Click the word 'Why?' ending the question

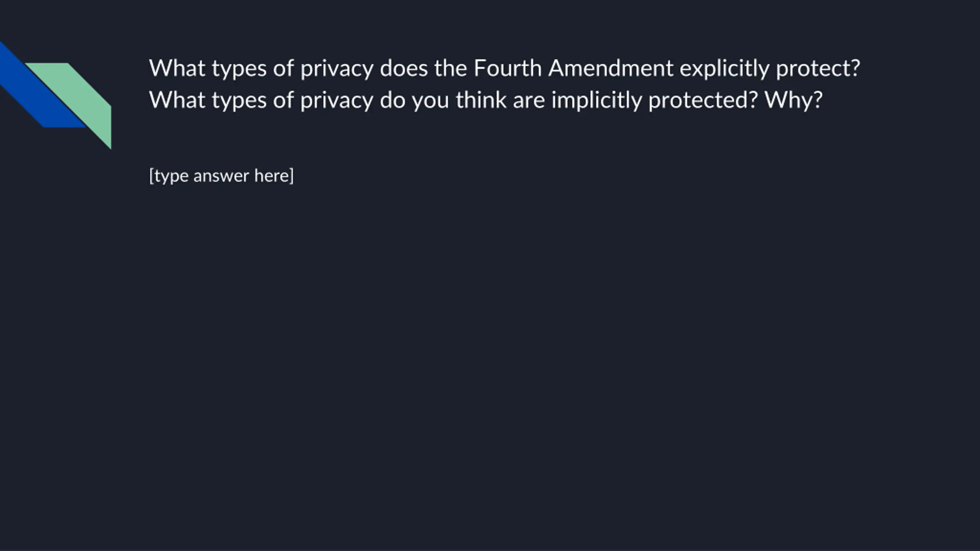point(794,100)
